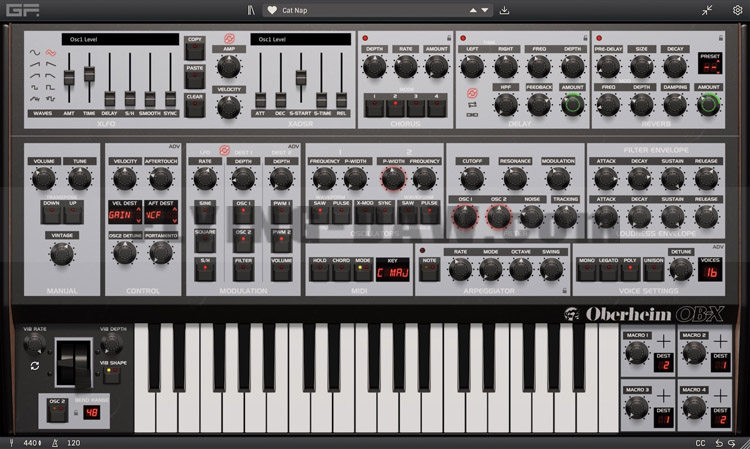Click the red sync icon in Modulation LFO
750x449 pixels.
tap(224, 151)
